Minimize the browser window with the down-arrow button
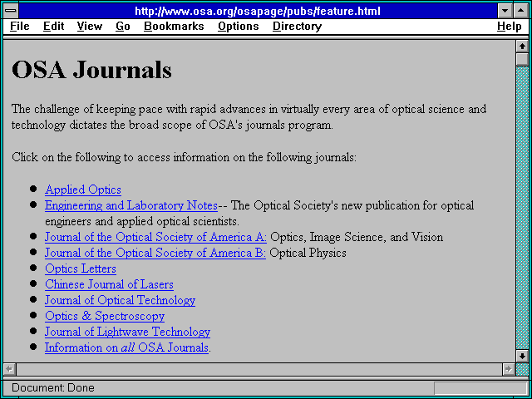532x399 pixels. [x=505, y=11]
